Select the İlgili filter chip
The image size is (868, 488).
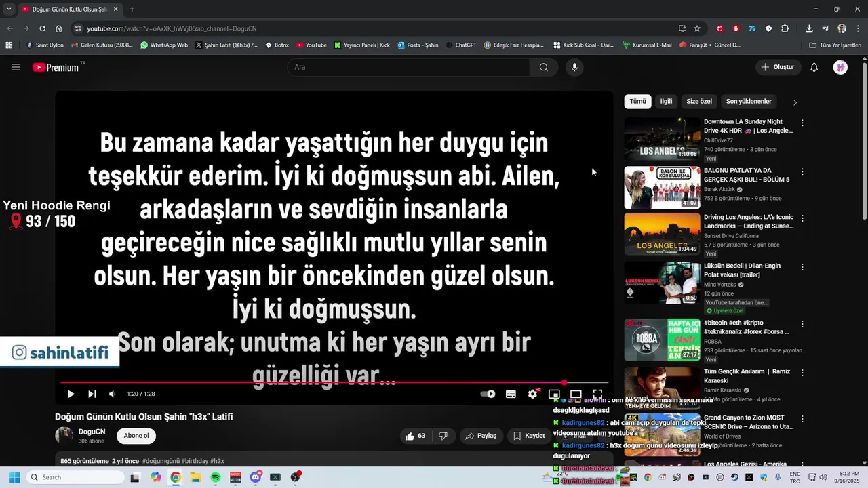tap(667, 102)
